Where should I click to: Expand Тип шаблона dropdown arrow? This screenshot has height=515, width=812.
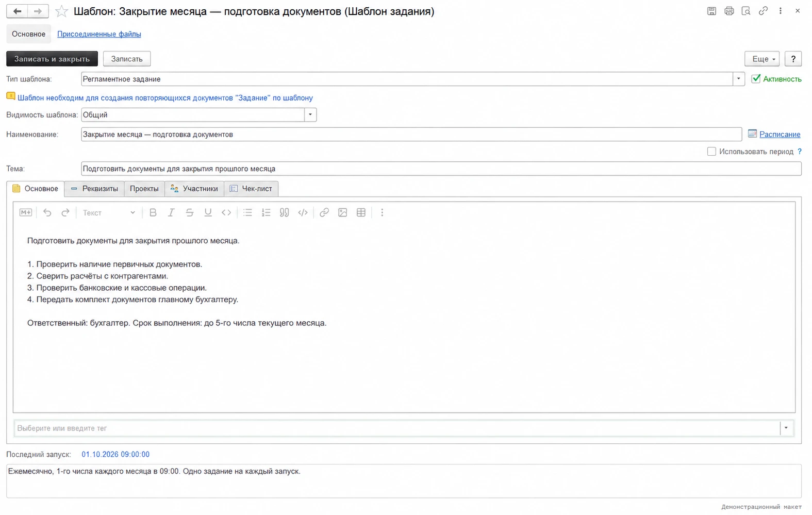pyautogui.click(x=739, y=79)
